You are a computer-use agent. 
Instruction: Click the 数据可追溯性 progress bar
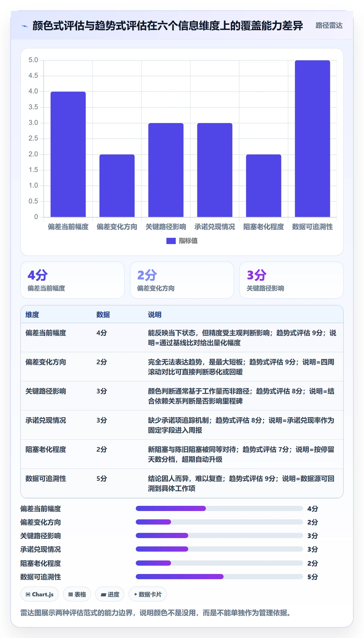(x=219, y=577)
